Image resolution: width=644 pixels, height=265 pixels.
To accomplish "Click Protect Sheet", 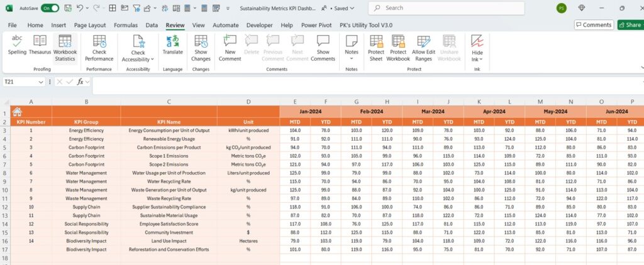I will pyautogui.click(x=376, y=48).
